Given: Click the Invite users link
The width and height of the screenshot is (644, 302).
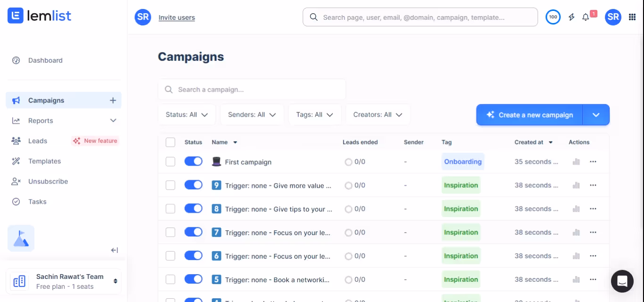Looking at the screenshot, I should coord(176,17).
